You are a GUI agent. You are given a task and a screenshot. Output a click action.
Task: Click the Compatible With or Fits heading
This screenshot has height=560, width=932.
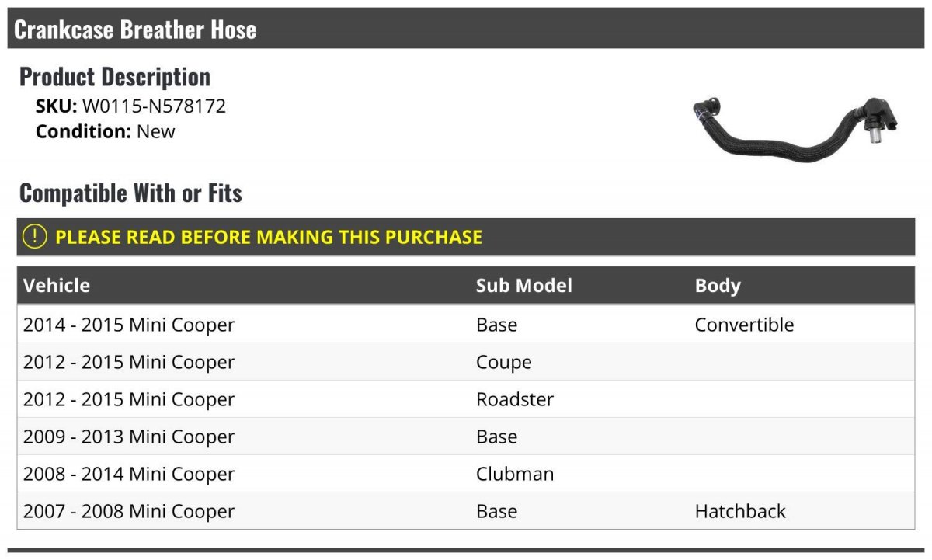click(130, 193)
